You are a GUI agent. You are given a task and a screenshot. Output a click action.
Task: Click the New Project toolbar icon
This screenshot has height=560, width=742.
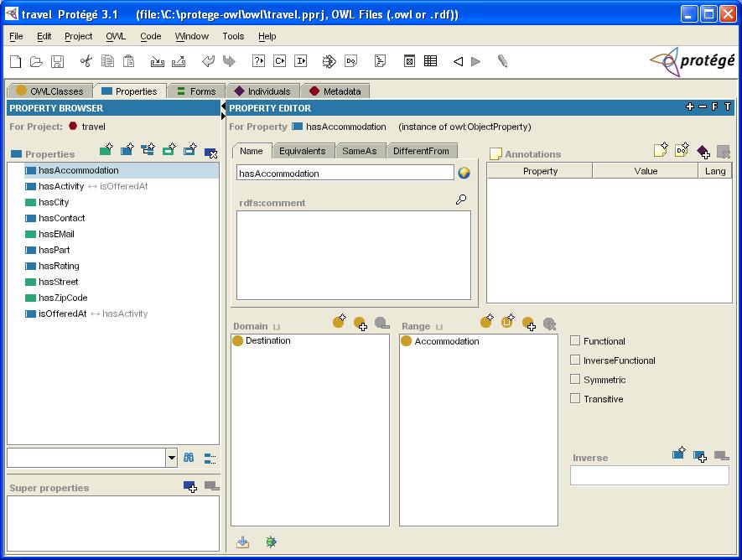pos(16,61)
